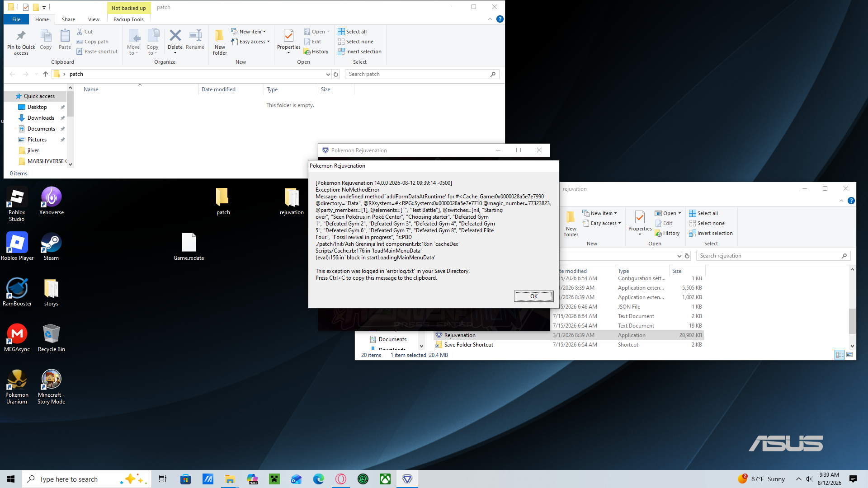Select the Recycle Bin desktop icon
Screen dimensions: 868x488
coord(52,338)
